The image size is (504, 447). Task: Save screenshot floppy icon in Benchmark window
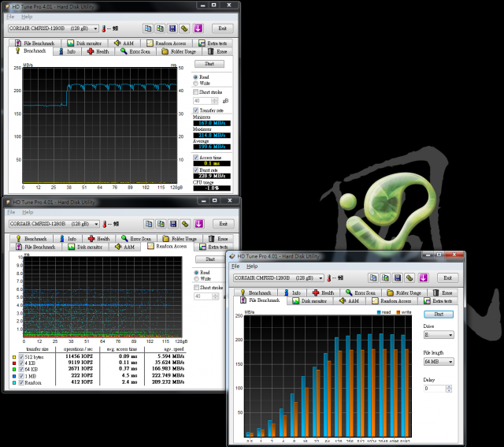(172, 28)
